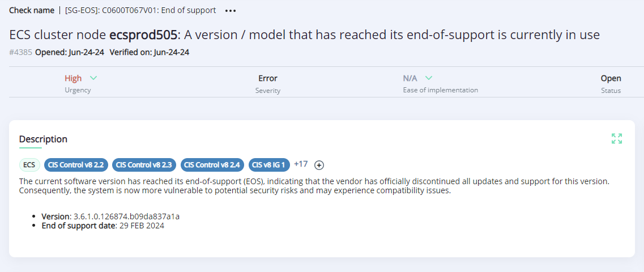The image size is (644, 272).
Task: Click the Open status value
Action: coord(611,78)
